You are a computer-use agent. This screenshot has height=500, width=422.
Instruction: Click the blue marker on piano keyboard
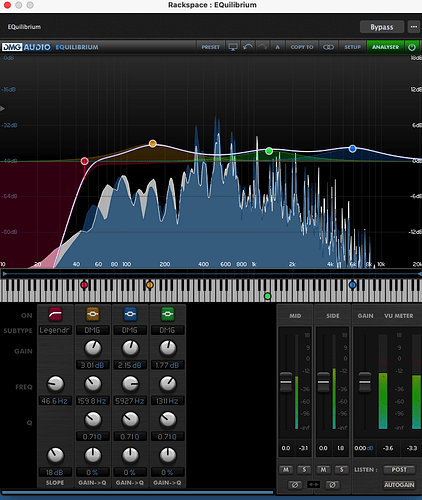352,285
